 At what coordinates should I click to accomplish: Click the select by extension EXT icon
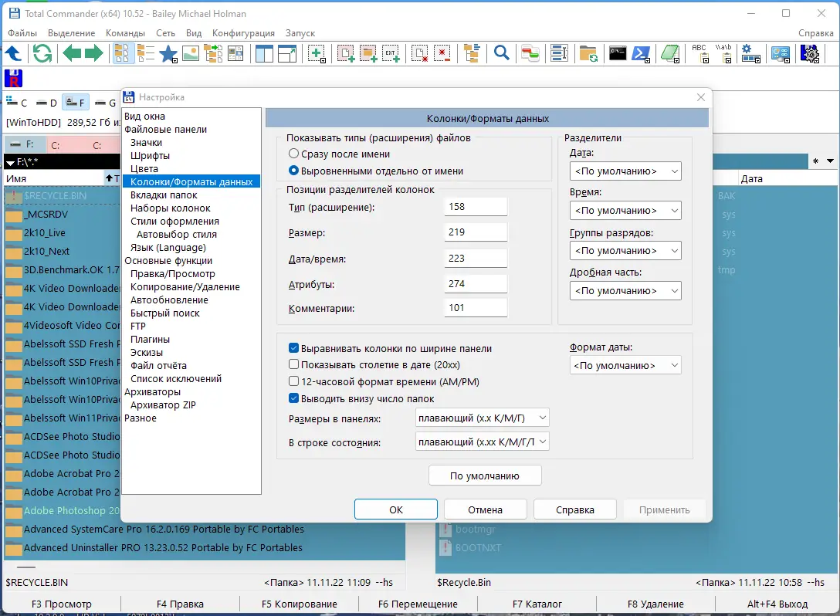[x=391, y=53]
